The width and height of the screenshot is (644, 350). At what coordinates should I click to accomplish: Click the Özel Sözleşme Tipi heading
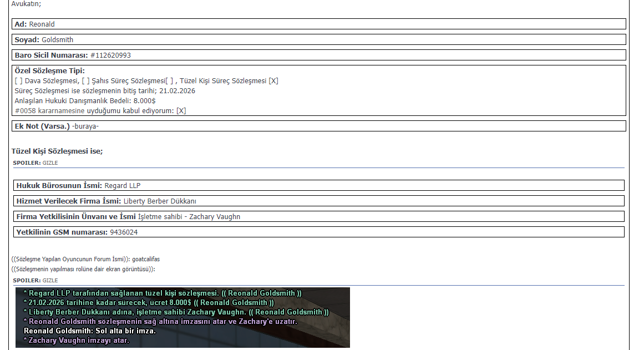[x=50, y=70]
